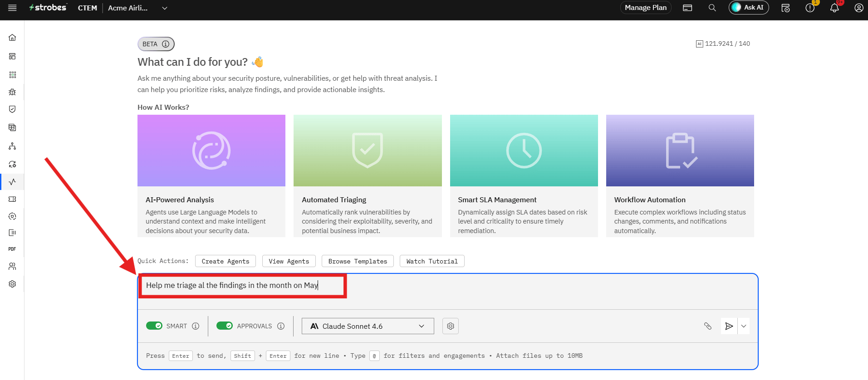Viewport: 868px width, 380px height.
Task: Click the strobes logo
Action: (x=48, y=7)
